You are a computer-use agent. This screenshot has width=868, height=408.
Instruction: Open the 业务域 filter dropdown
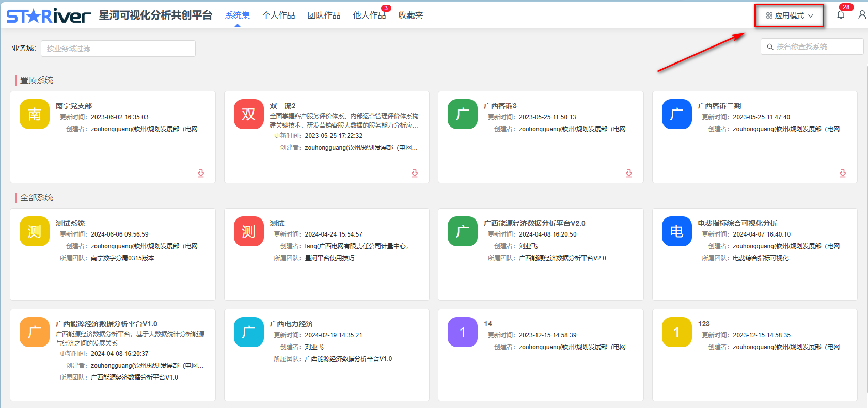[118, 49]
